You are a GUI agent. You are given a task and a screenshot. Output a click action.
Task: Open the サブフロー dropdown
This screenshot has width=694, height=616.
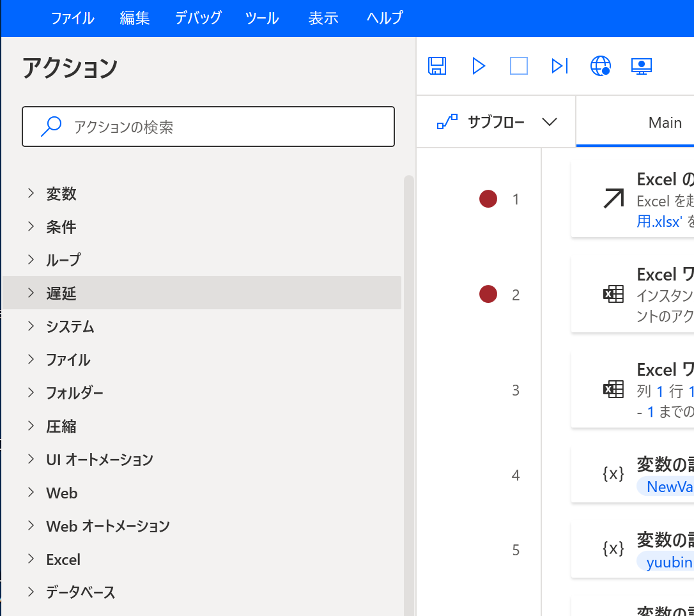[x=550, y=121]
